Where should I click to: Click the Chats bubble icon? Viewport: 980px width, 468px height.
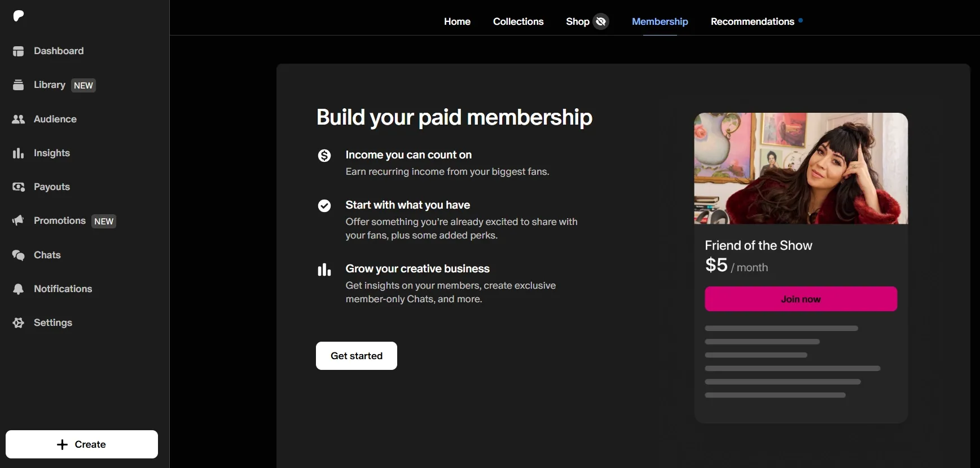click(19, 255)
